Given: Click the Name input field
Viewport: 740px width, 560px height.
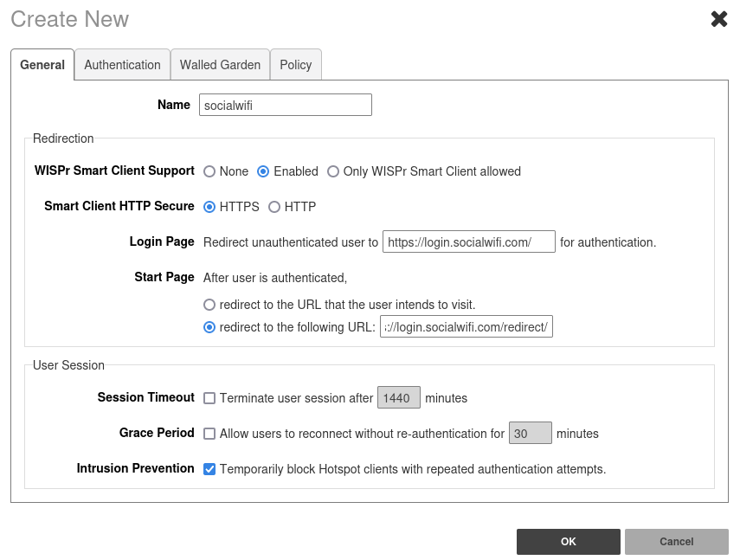Looking at the screenshot, I should [285, 105].
